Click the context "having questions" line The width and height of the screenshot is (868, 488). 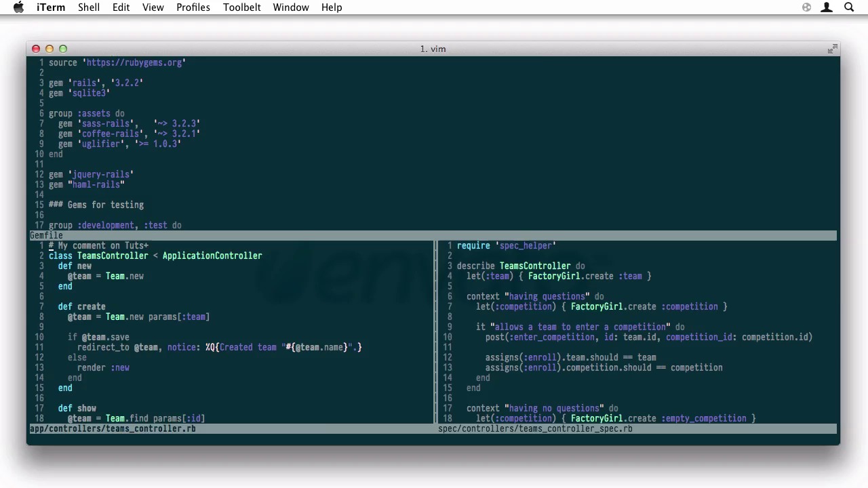[535, 296]
